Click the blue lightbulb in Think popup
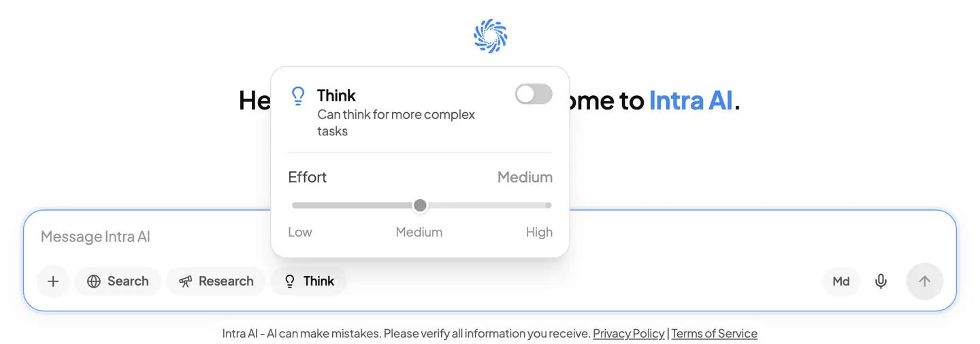This screenshot has height=344, width=980. (297, 96)
